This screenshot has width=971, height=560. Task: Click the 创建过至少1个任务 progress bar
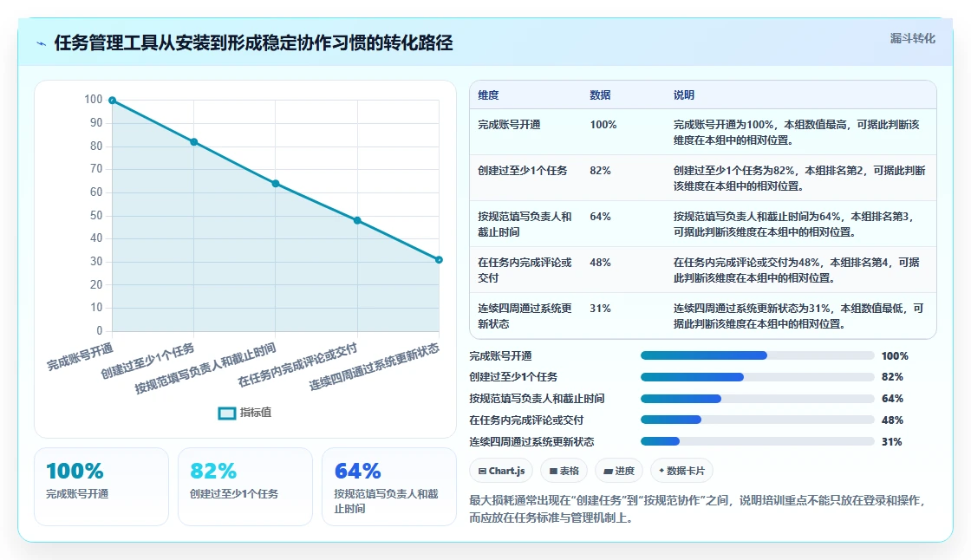tap(758, 377)
